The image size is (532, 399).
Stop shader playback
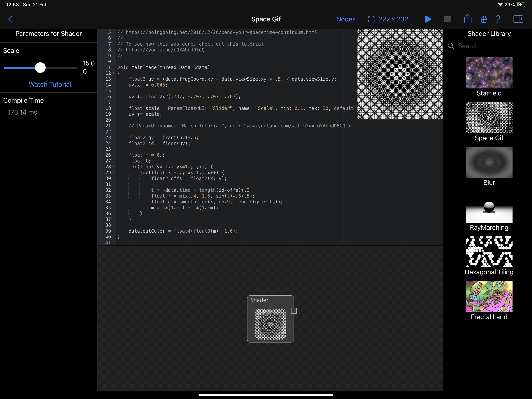pos(447,19)
